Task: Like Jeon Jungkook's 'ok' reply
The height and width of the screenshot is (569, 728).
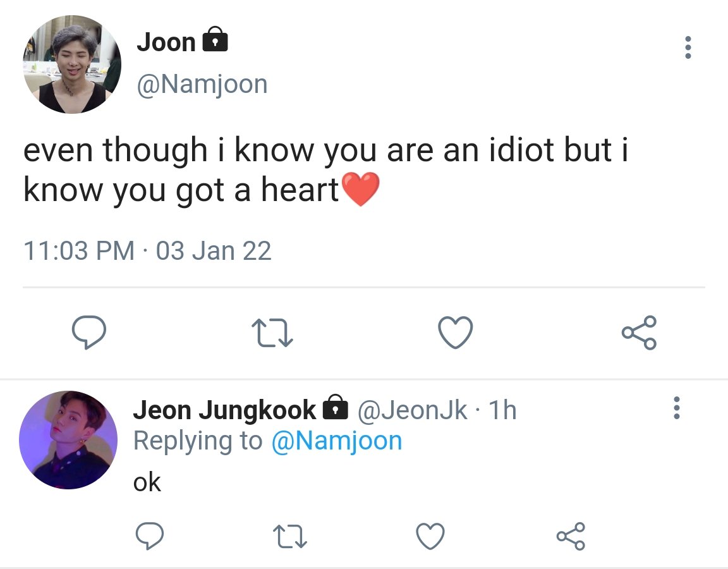Action: pyautogui.click(x=430, y=536)
